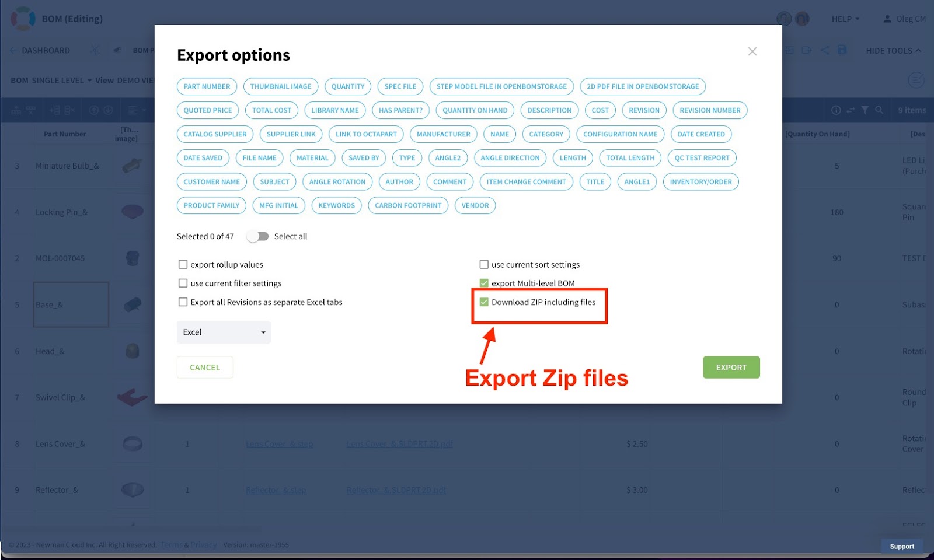Select the MANUFACTURER property chip

point(444,134)
